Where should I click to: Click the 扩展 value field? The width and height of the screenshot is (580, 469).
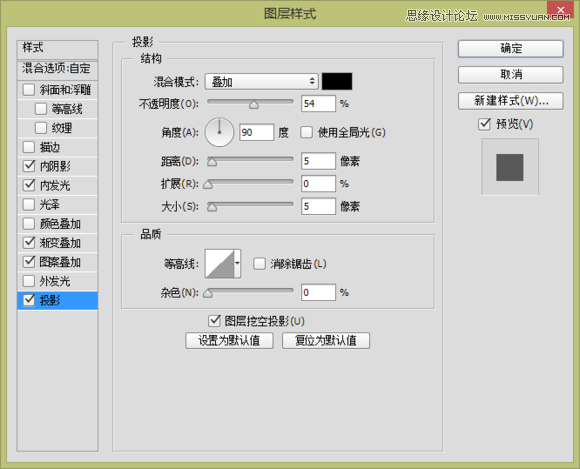[318, 183]
